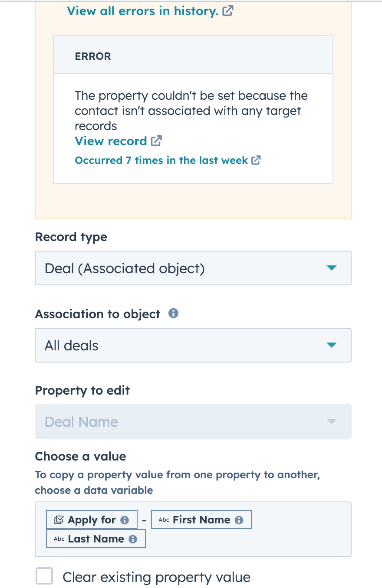Click the external link icon beside Occurred 7 times
The height and width of the screenshot is (588, 382).
(256, 160)
